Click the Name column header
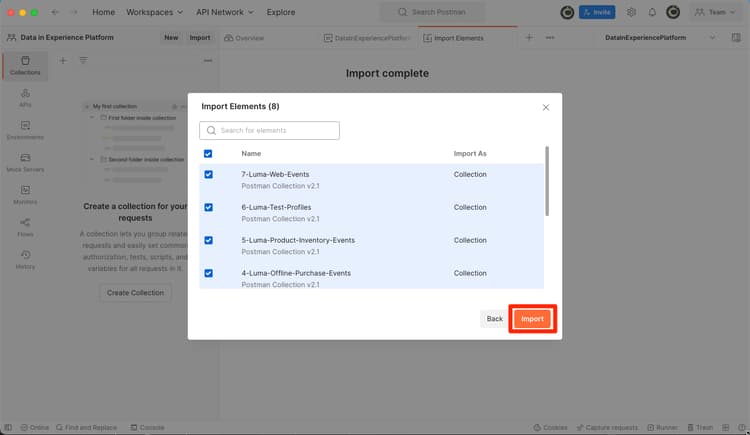This screenshot has height=435, width=750. pos(251,154)
